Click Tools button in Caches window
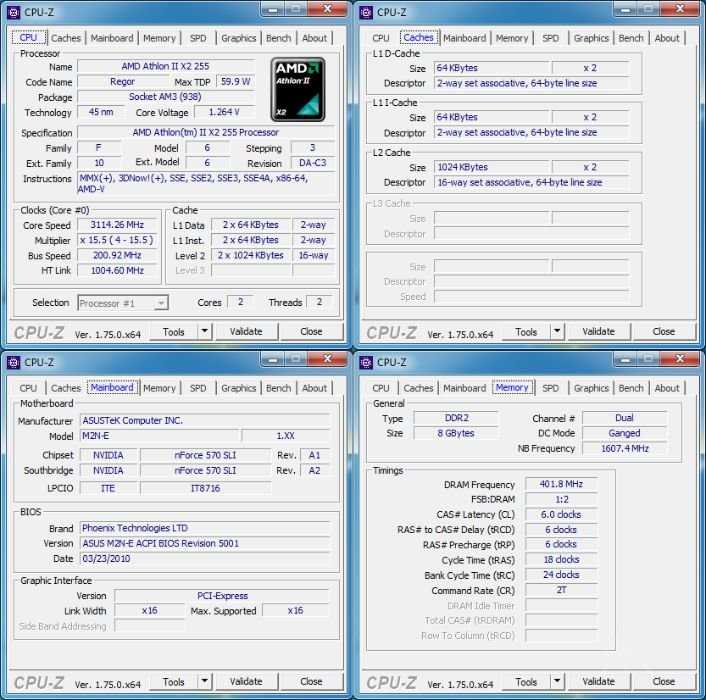The width and height of the screenshot is (706, 700). (x=526, y=332)
